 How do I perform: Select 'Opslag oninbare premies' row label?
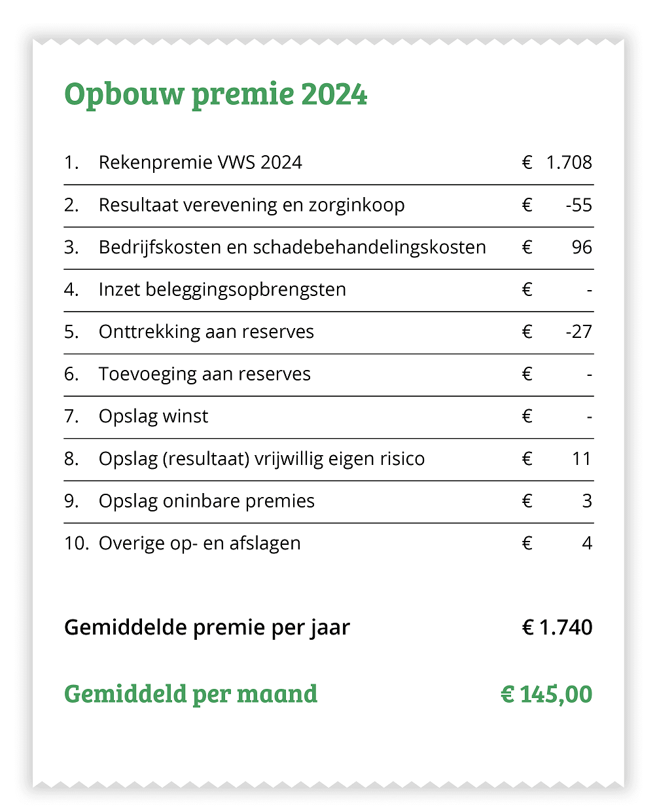[x=206, y=501]
